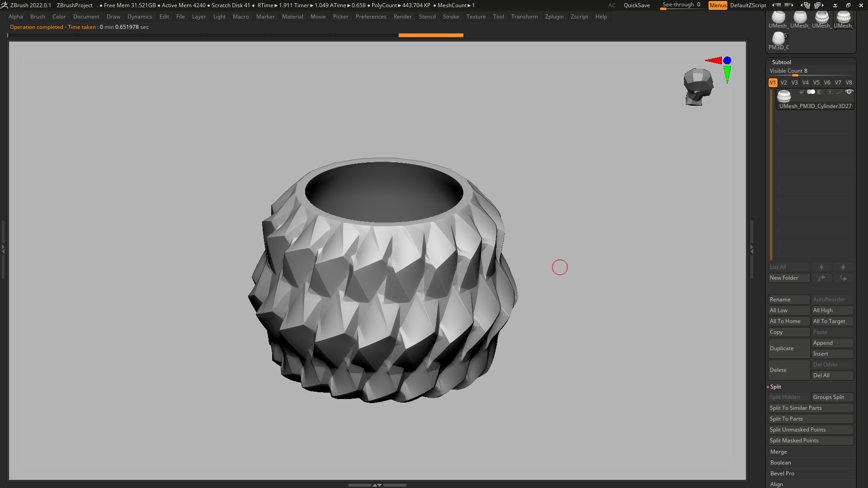
Task: Expand the Merge section
Action: (778, 452)
